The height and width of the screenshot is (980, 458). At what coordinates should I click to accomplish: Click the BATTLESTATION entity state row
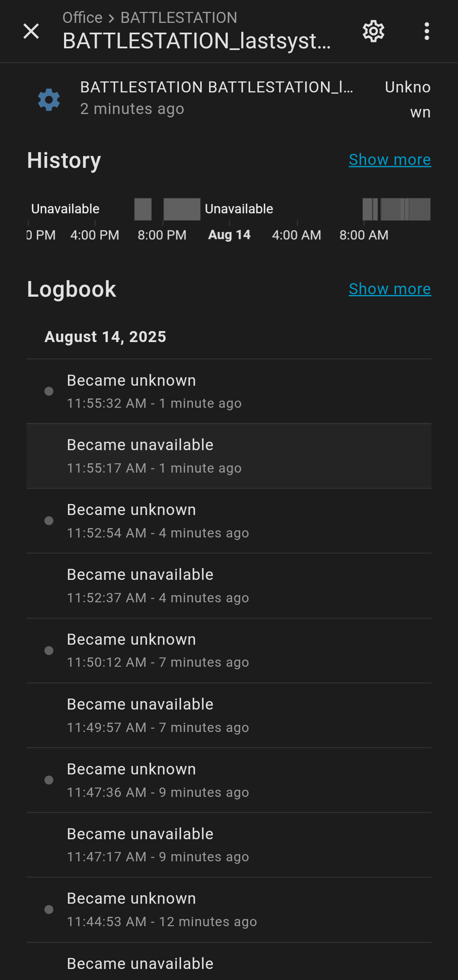point(229,100)
